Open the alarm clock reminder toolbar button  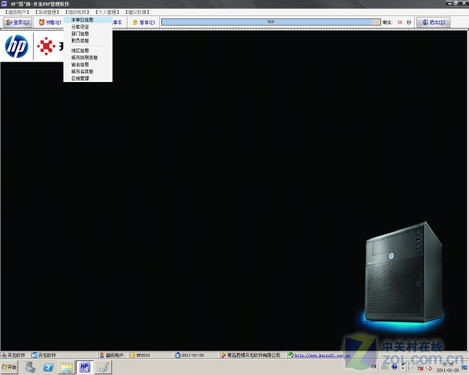pos(50,22)
